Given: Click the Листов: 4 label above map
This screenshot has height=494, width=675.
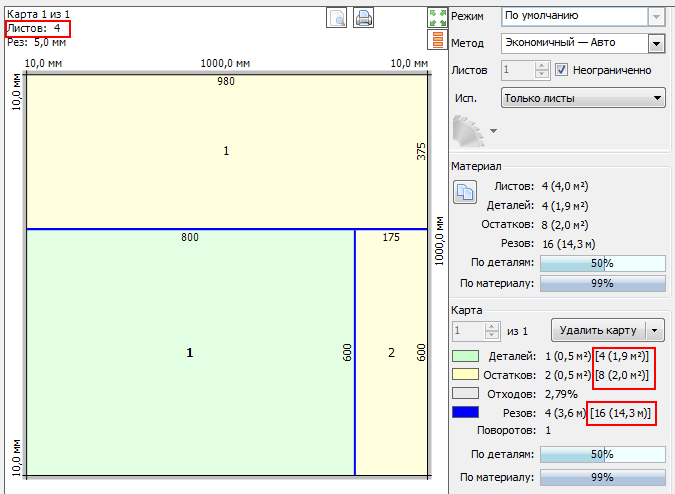Looking at the screenshot, I should click(x=34, y=29).
